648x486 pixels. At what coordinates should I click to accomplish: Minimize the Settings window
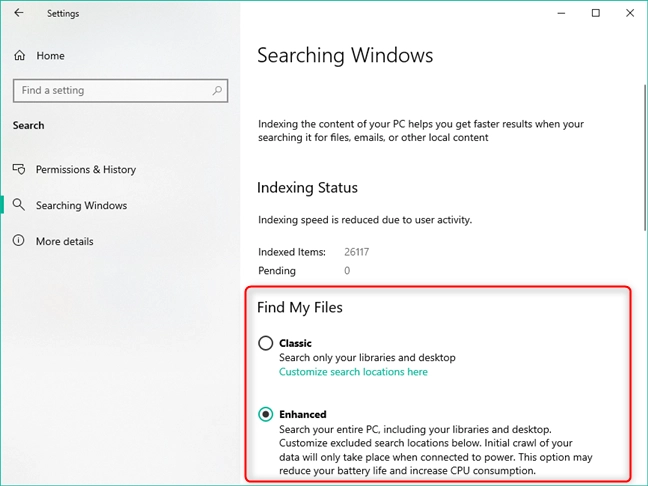[561, 13]
